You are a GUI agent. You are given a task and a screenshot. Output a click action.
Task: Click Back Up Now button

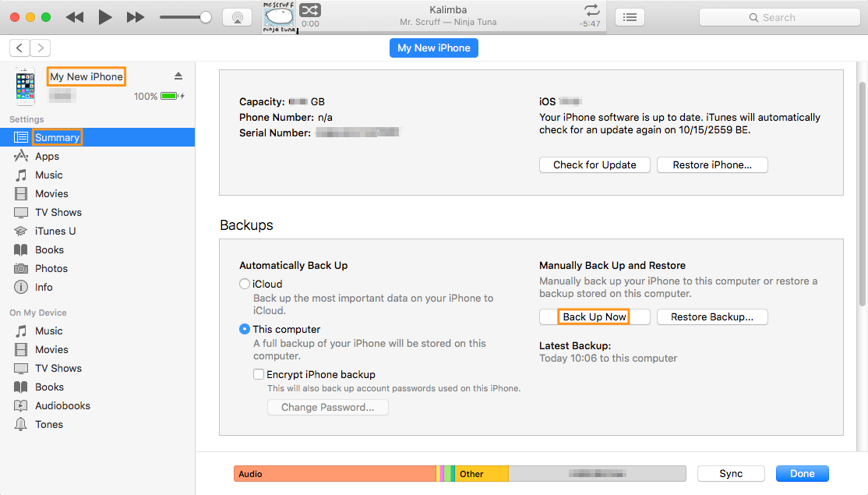tap(595, 316)
